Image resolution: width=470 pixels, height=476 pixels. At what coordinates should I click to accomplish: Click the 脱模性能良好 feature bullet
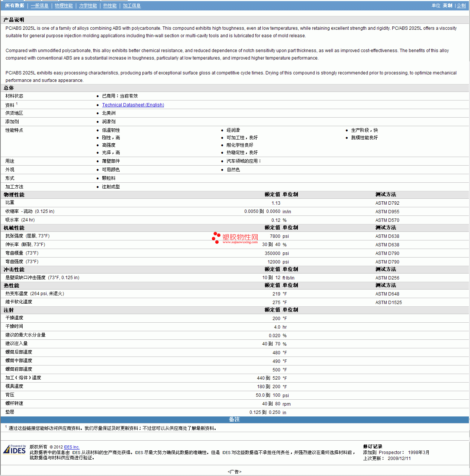coord(364,138)
